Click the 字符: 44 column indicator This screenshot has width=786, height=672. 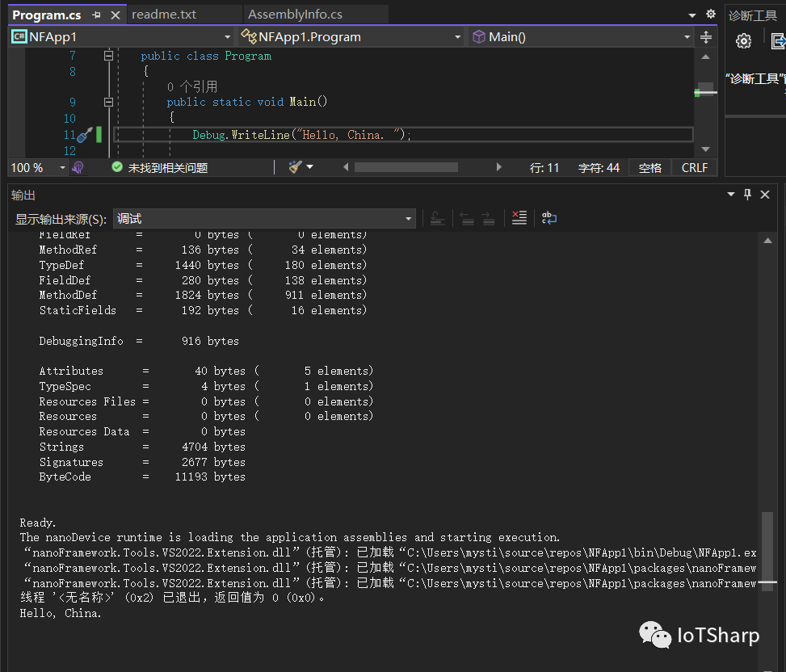click(x=599, y=168)
